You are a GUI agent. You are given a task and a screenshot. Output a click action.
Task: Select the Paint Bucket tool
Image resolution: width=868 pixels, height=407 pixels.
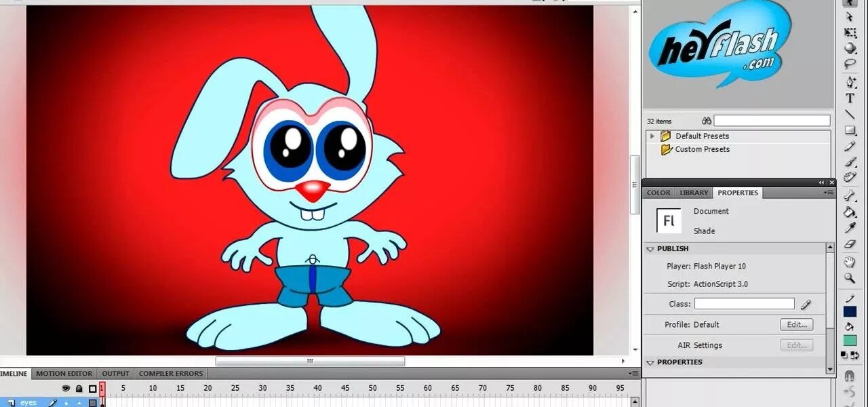click(x=850, y=213)
